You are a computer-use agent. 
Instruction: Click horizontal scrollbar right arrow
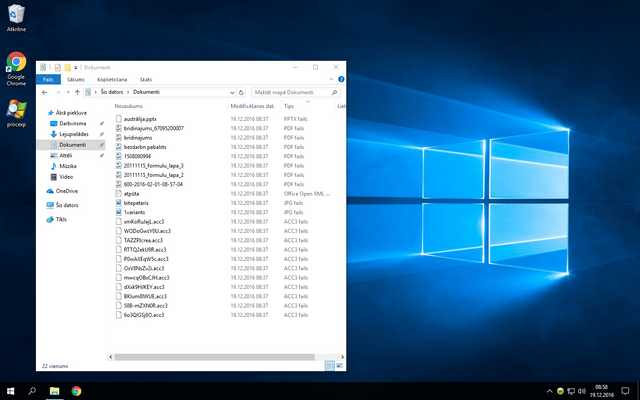tap(342, 357)
